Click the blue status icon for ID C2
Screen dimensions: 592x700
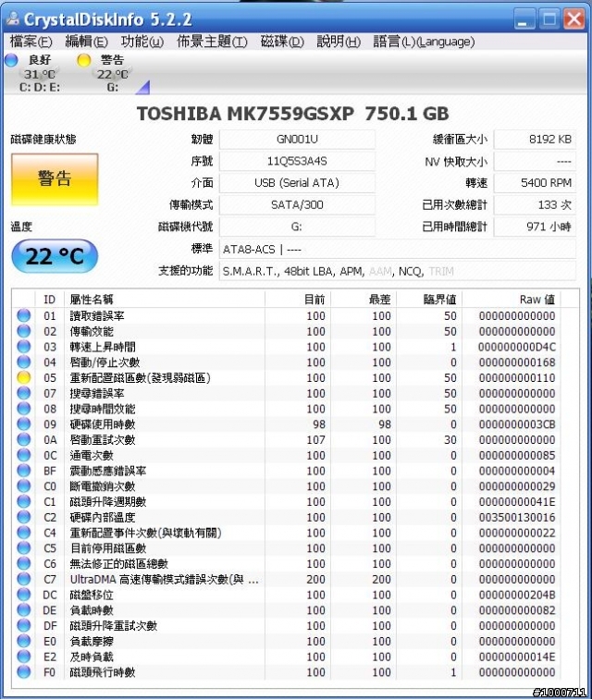24,517
